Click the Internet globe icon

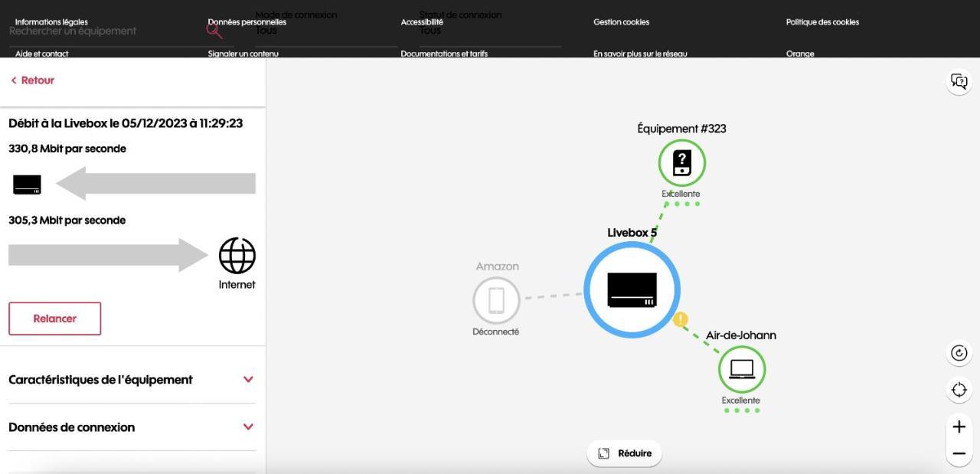pos(237,256)
